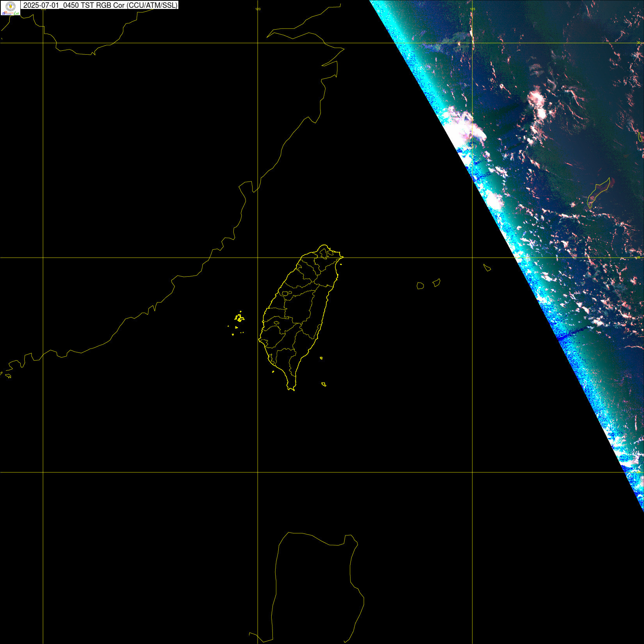The height and width of the screenshot is (644, 644).
Task: Click the Severe Storm Lab logo
Action: click(x=11, y=8)
